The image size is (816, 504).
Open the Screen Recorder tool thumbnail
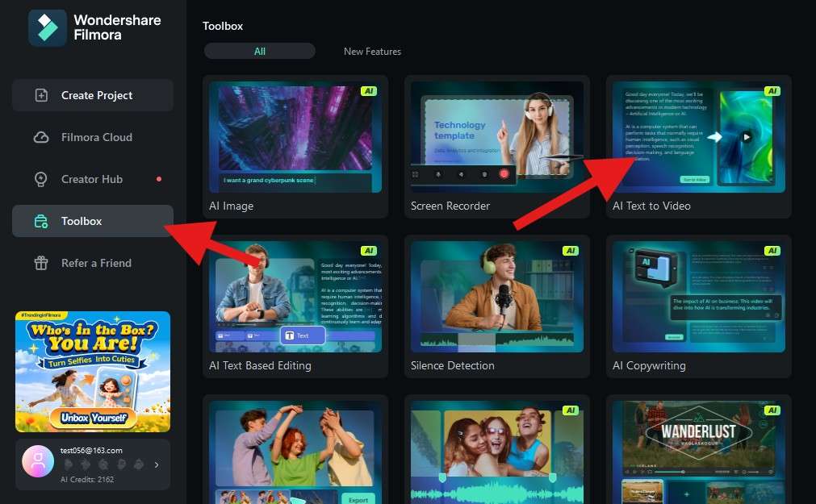(497, 136)
